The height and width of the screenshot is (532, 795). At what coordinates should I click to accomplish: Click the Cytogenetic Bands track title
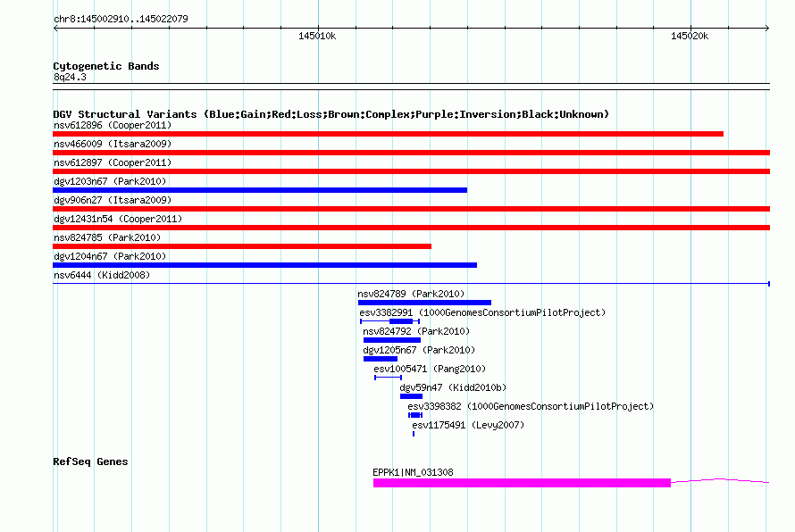click(x=106, y=66)
